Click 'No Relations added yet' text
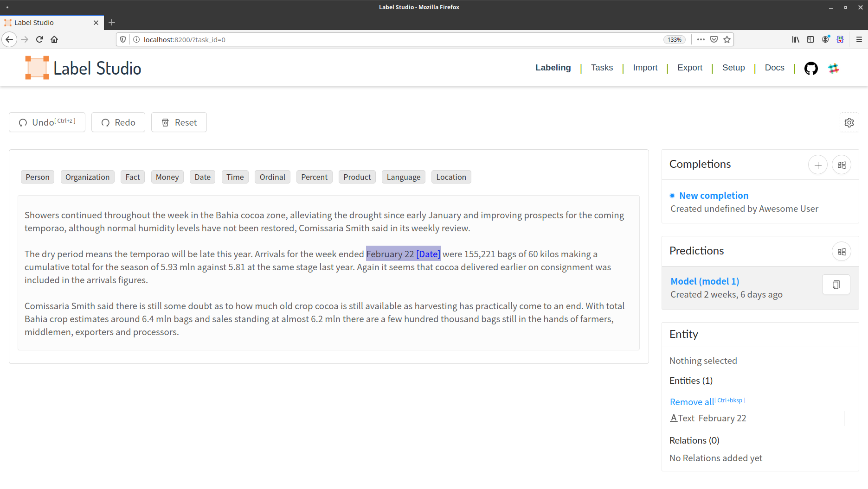The height and width of the screenshot is (489, 868). pyautogui.click(x=716, y=458)
